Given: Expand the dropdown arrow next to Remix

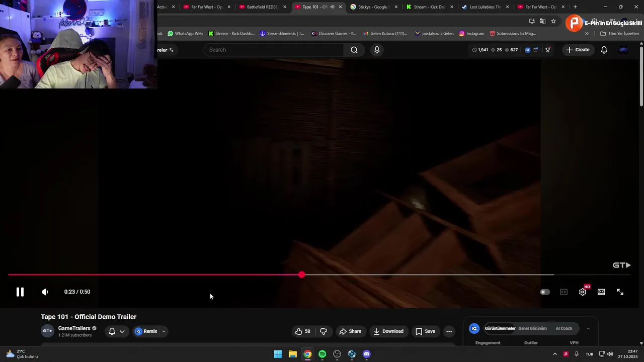Looking at the screenshot, I should point(164,331).
